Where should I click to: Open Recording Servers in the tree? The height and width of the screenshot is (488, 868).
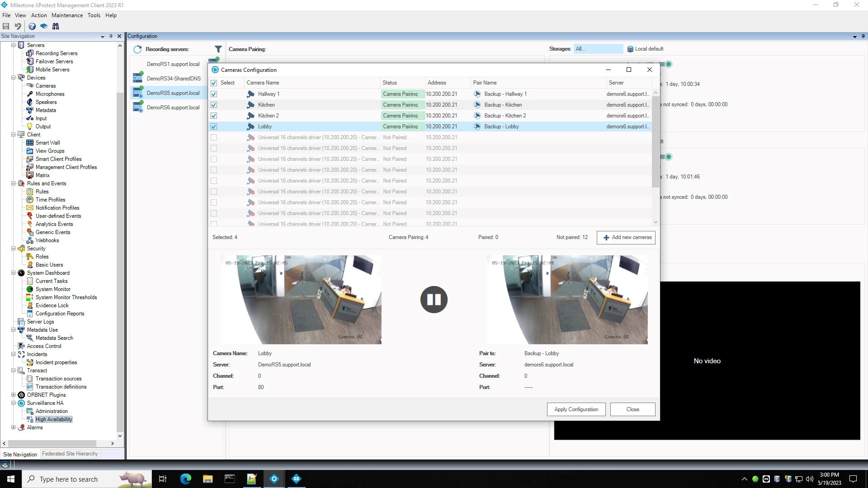(57, 53)
